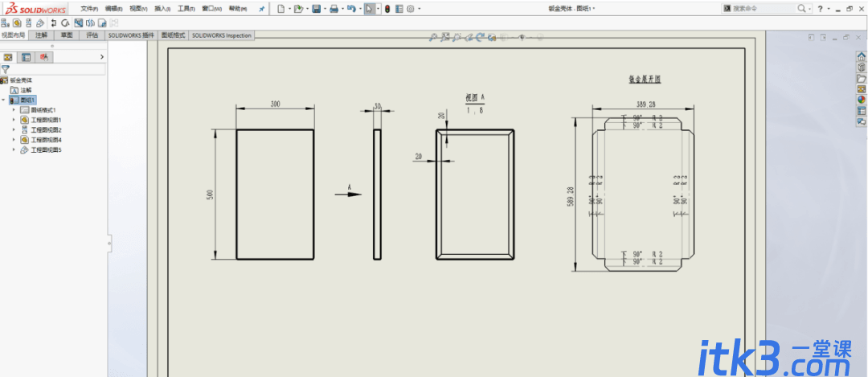Click the Detail View toolbar icon
Screen dimensions: 868x377
coord(65,23)
